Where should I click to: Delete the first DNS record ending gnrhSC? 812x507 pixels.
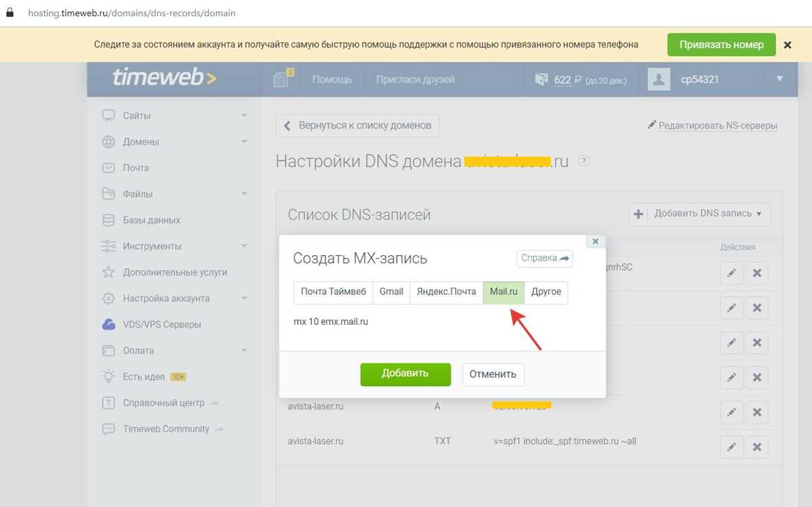point(757,273)
